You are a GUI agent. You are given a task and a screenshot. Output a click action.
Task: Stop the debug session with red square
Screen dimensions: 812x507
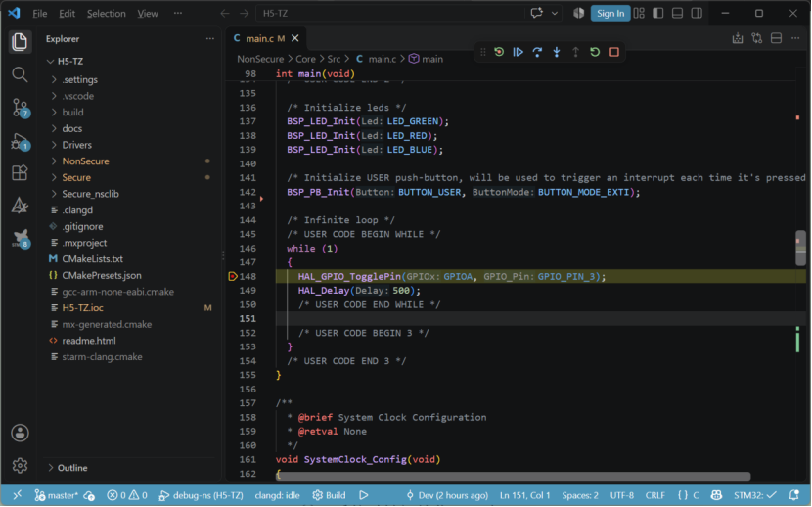[614, 52]
